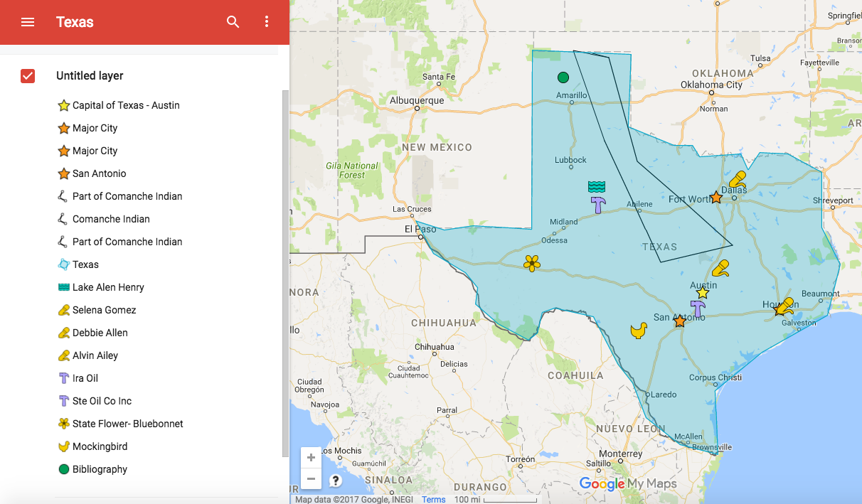Click the green Bibliography marker near Amarillo
This screenshot has width=862, height=504.
click(563, 77)
